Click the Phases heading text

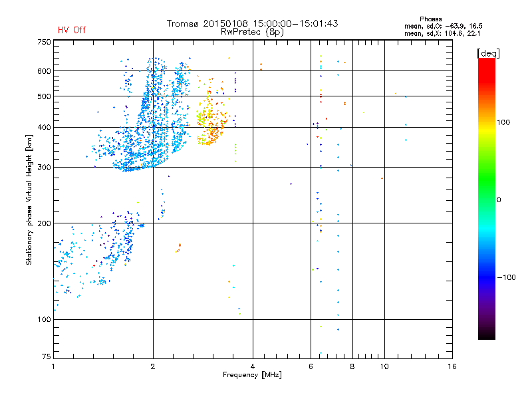(x=430, y=19)
